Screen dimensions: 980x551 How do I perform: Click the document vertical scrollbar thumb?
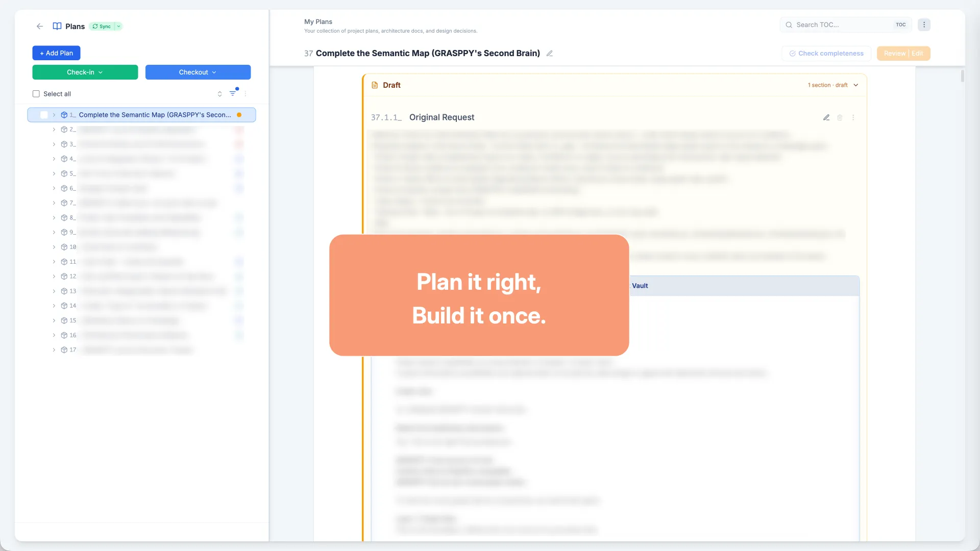[x=963, y=76]
